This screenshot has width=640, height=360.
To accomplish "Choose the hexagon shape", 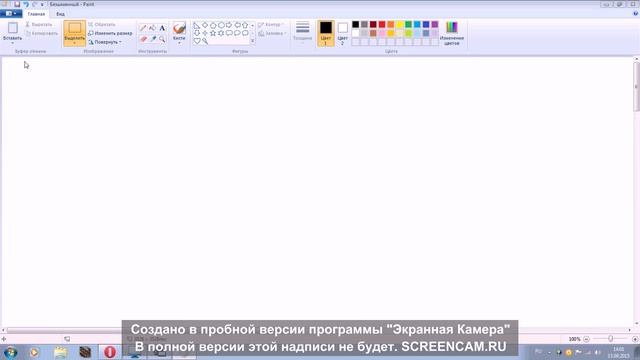I will [x=221, y=25].
